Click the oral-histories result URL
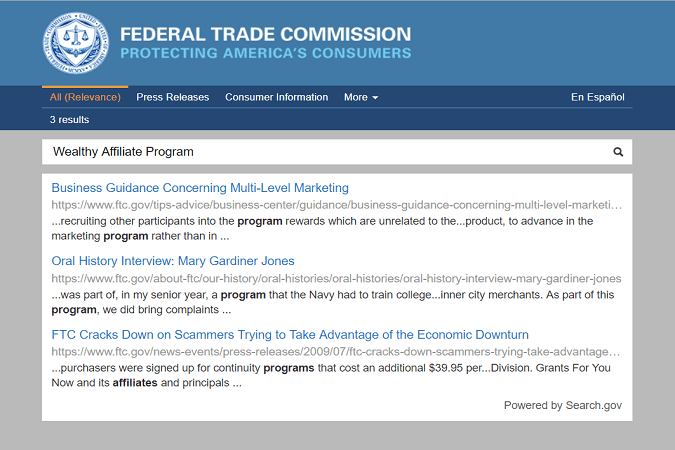 tap(336, 279)
